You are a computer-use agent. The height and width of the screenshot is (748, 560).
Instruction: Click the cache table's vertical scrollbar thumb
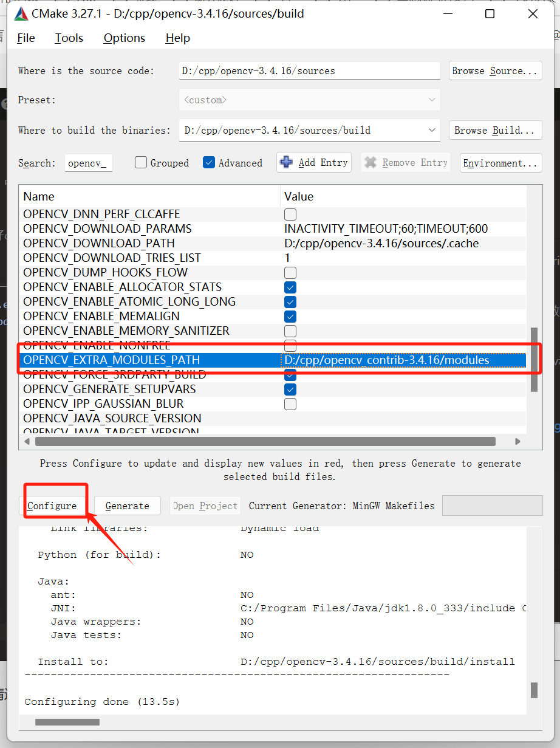tap(534, 360)
